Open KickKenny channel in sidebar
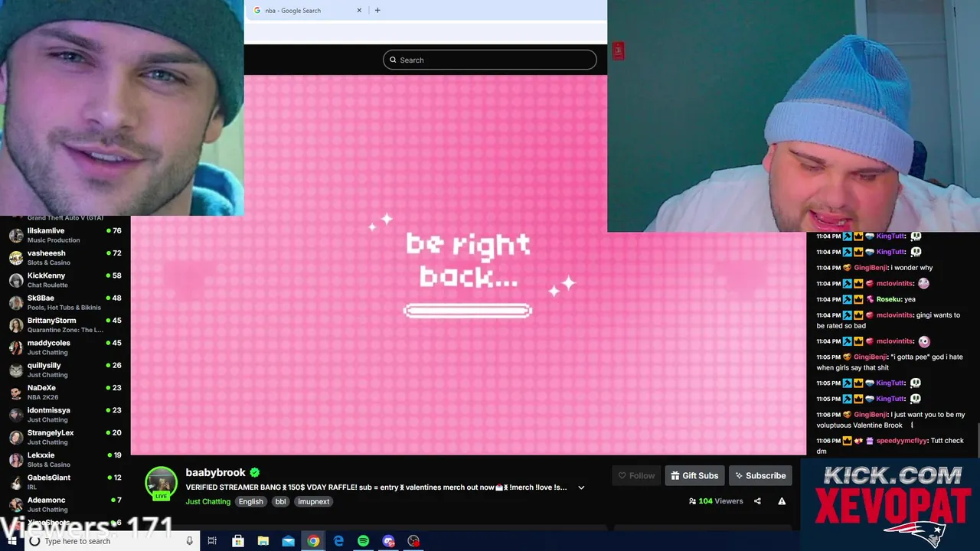The height and width of the screenshot is (551, 980). tap(65, 280)
